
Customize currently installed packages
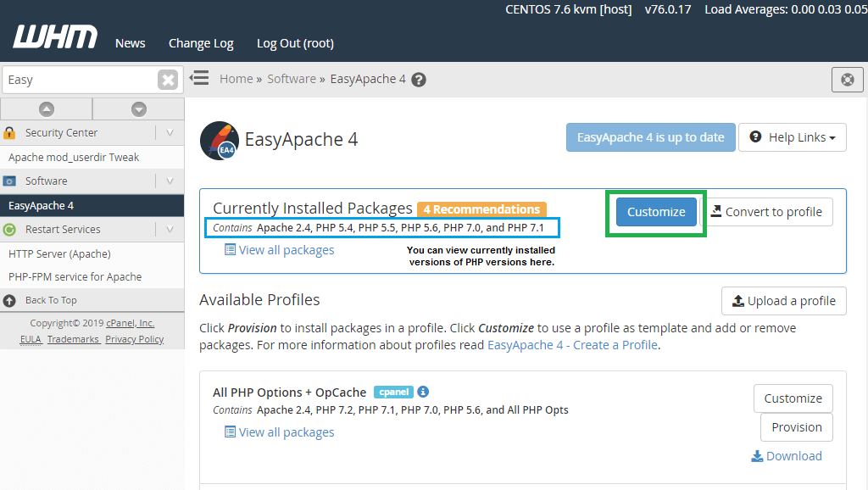(656, 212)
